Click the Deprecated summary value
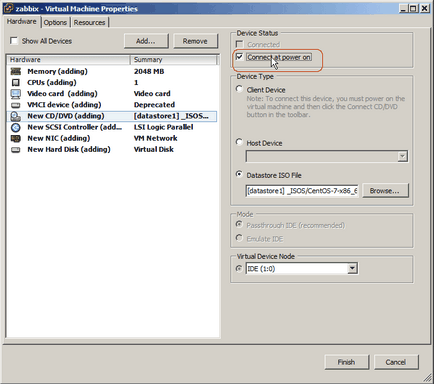 154,105
